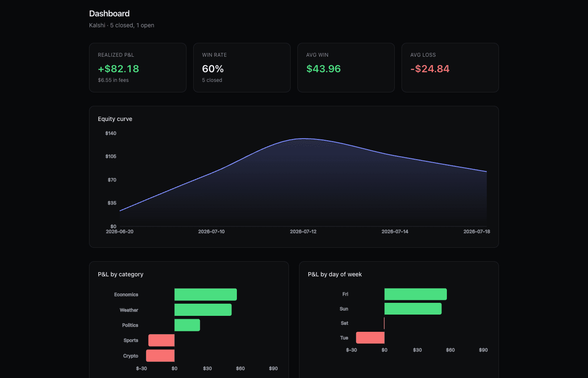Click the Sports category label
This screenshot has height=378, width=588.
click(131, 340)
